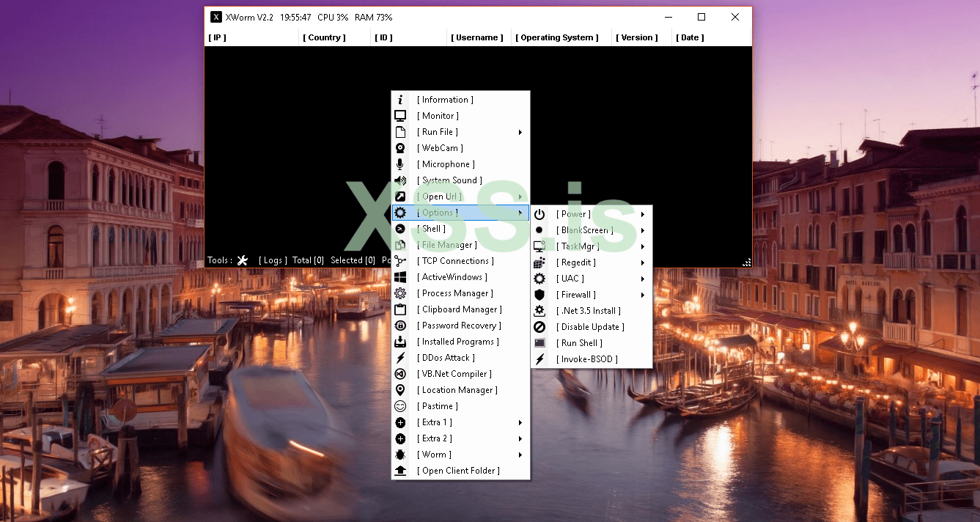980x522 pixels.
Task: Expand the Worm submenu arrow
Action: click(x=520, y=455)
